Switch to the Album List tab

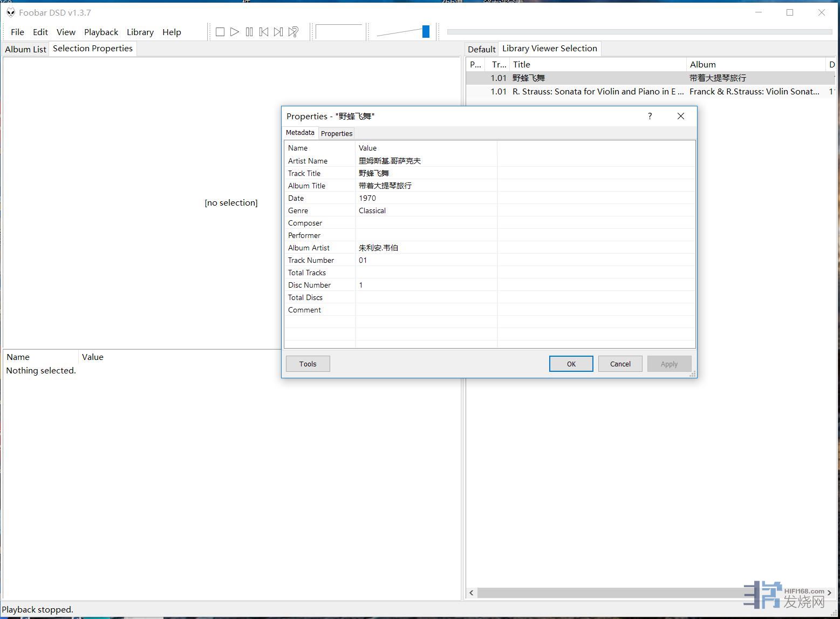pos(25,49)
